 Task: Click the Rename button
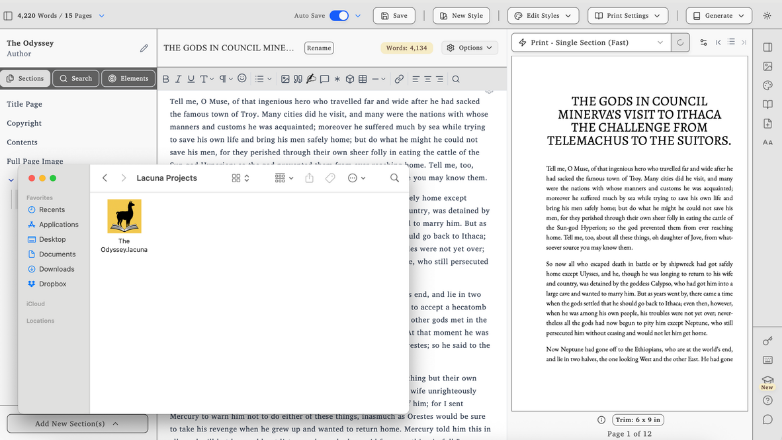318,48
